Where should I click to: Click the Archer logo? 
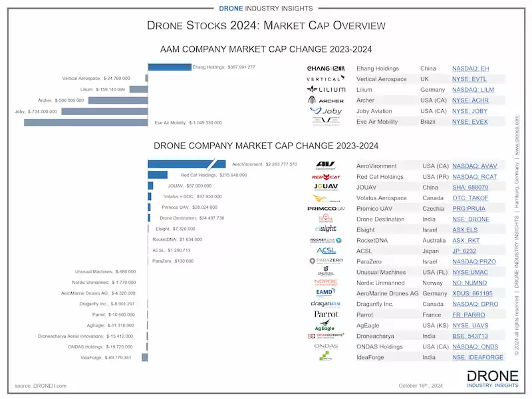pyautogui.click(x=326, y=100)
